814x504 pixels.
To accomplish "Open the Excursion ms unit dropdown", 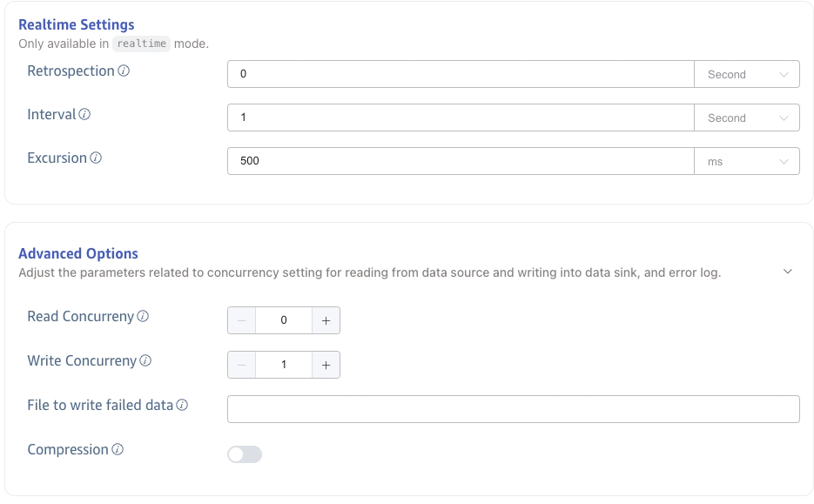I will 746,161.
